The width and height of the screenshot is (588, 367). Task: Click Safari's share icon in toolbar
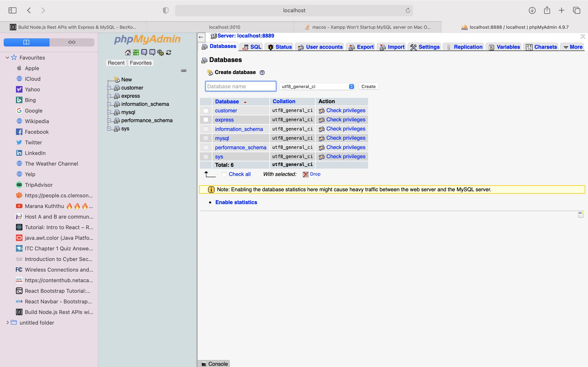(547, 10)
